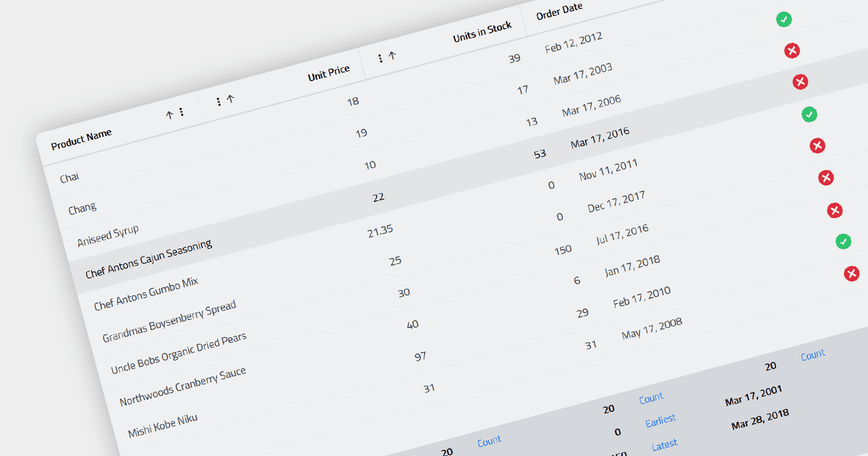
Task: Click the sort arrow of Units in Stock column
Action: 393,56
